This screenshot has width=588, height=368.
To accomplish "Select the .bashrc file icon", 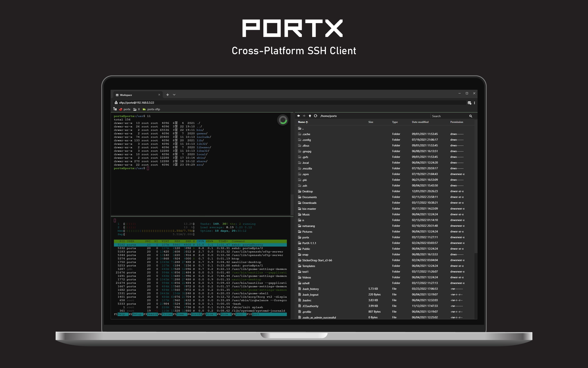I will pyautogui.click(x=300, y=300).
